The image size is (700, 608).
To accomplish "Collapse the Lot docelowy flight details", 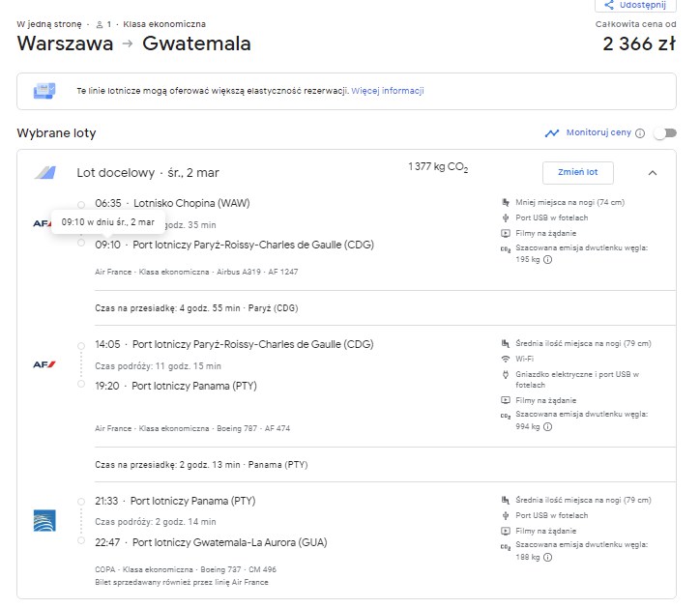I will [653, 173].
